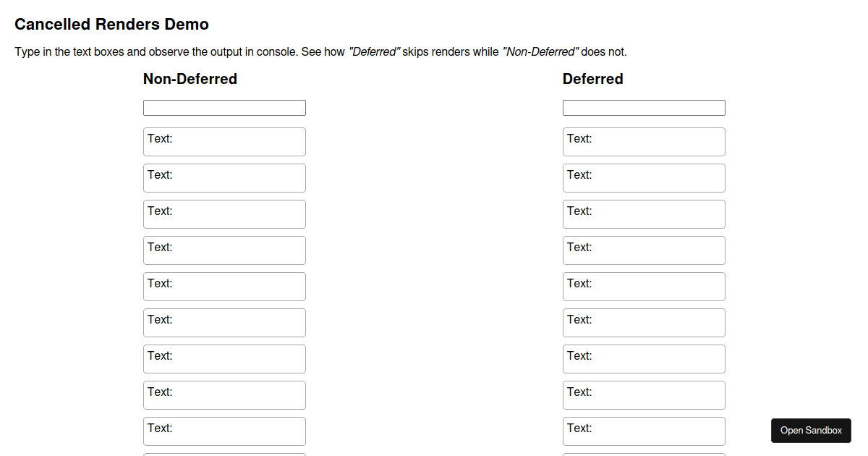Select eighth Text box under Deferred
Screen dimensions: 868x456
pyautogui.click(x=644, y=395)
